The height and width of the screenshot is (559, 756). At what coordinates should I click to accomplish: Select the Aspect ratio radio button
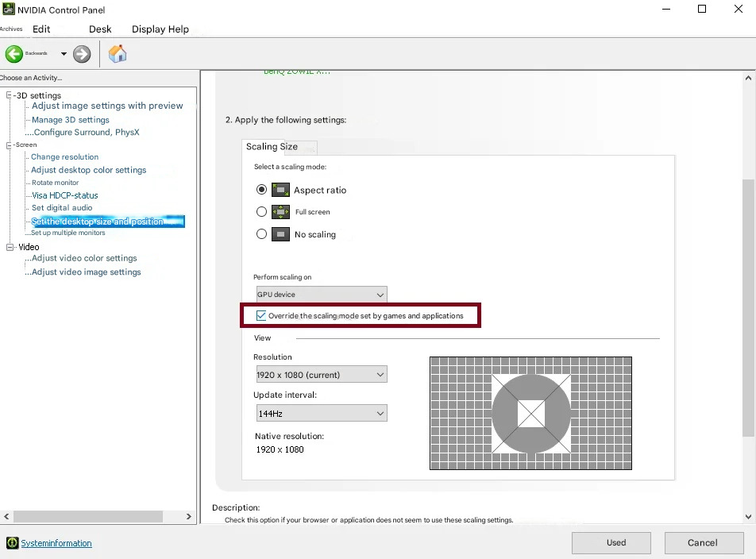pos(261,190)
